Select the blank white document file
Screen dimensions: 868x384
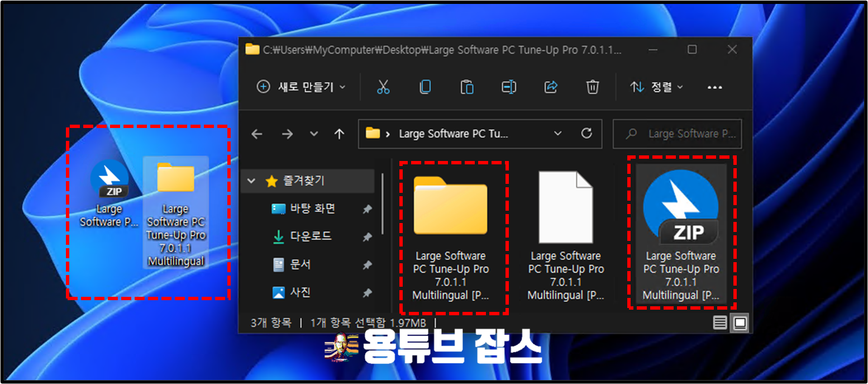coord(565,235)
